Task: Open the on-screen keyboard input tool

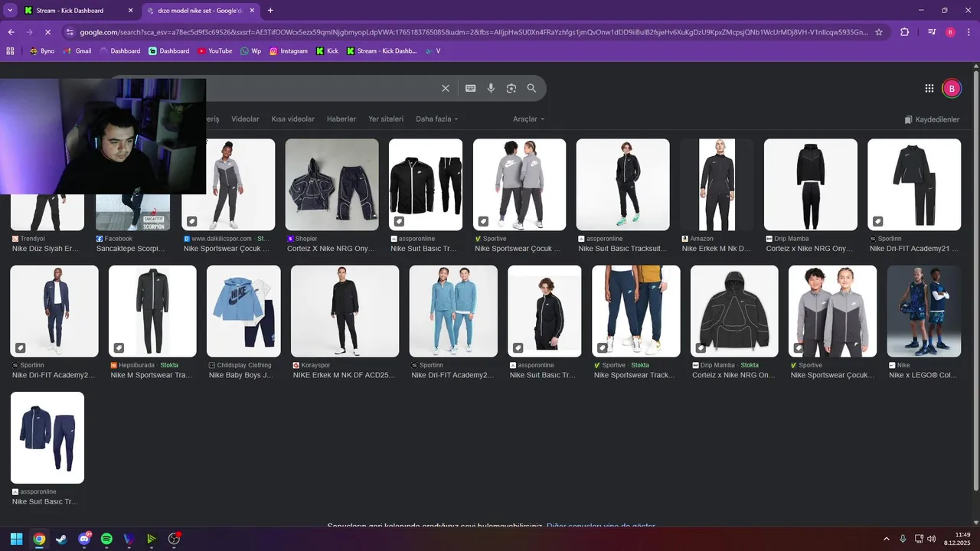Action: pyautogui.click(x=471, y=88)
